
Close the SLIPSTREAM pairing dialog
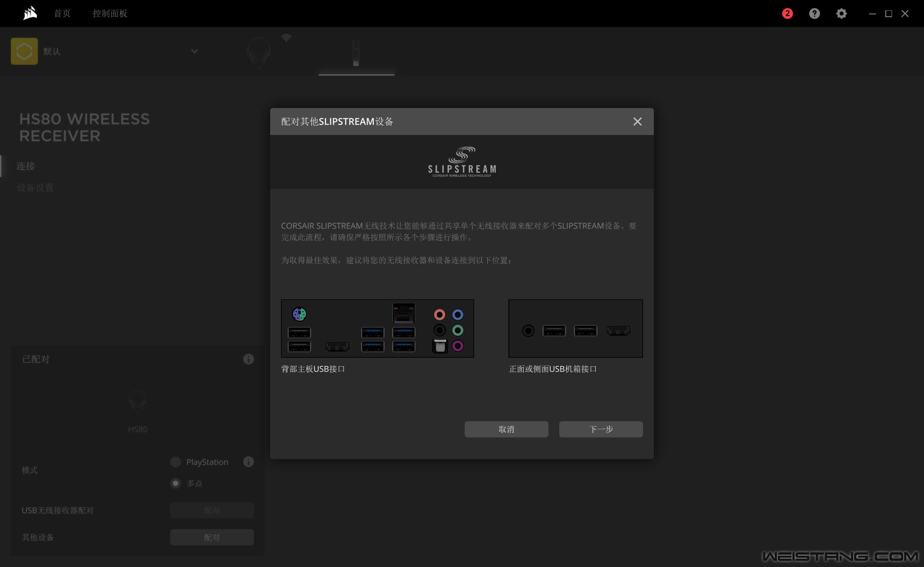pos(637,121)
